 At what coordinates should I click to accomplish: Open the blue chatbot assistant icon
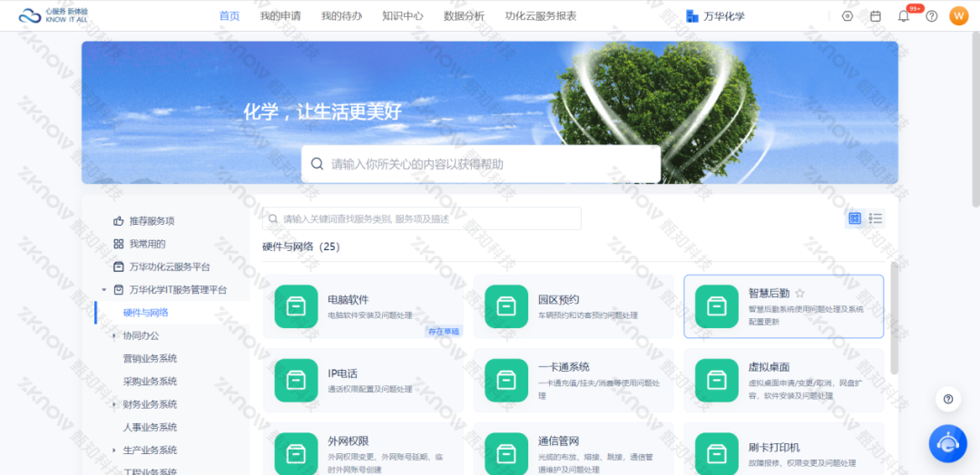[x=948, y=443]
